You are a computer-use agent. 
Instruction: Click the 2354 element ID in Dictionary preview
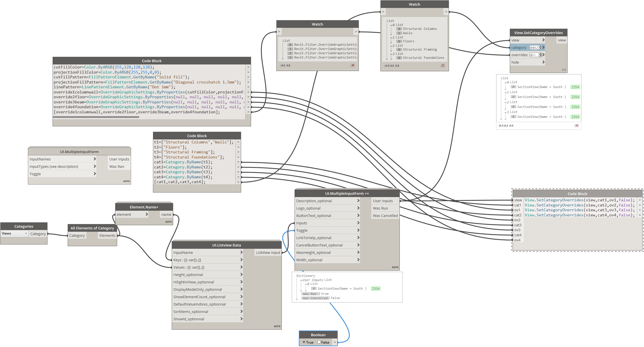(376, 289)
